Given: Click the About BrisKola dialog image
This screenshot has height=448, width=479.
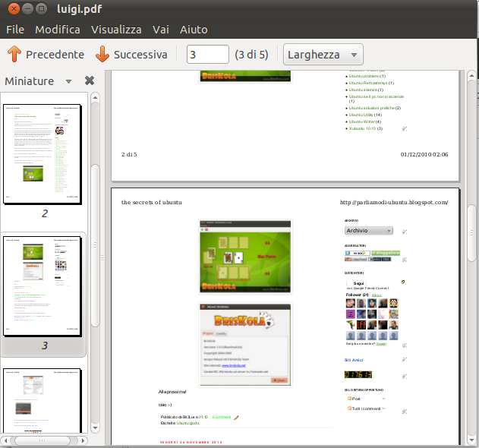Looking at the screenshot, I should [245, 345].
